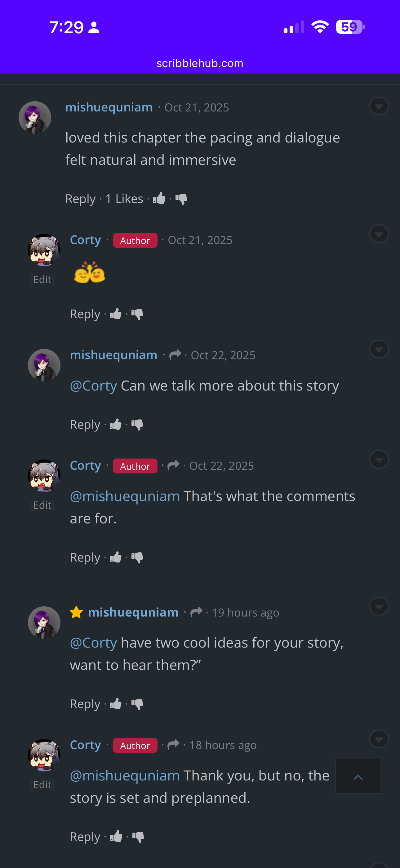The width and height of the screenshot is (400, 868).
Task: Thumbs up Corty's emoji reply
Action: click(115, 314)
